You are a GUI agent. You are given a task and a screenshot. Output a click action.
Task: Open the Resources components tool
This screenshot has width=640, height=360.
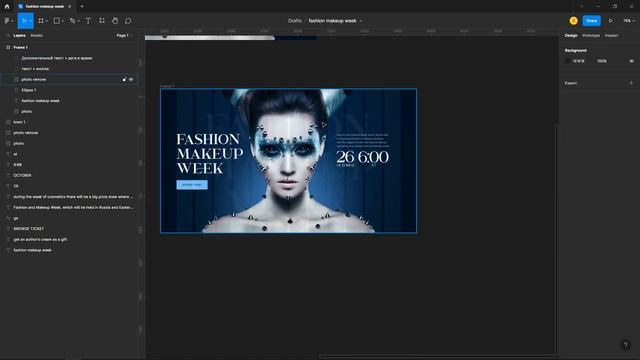102,21
